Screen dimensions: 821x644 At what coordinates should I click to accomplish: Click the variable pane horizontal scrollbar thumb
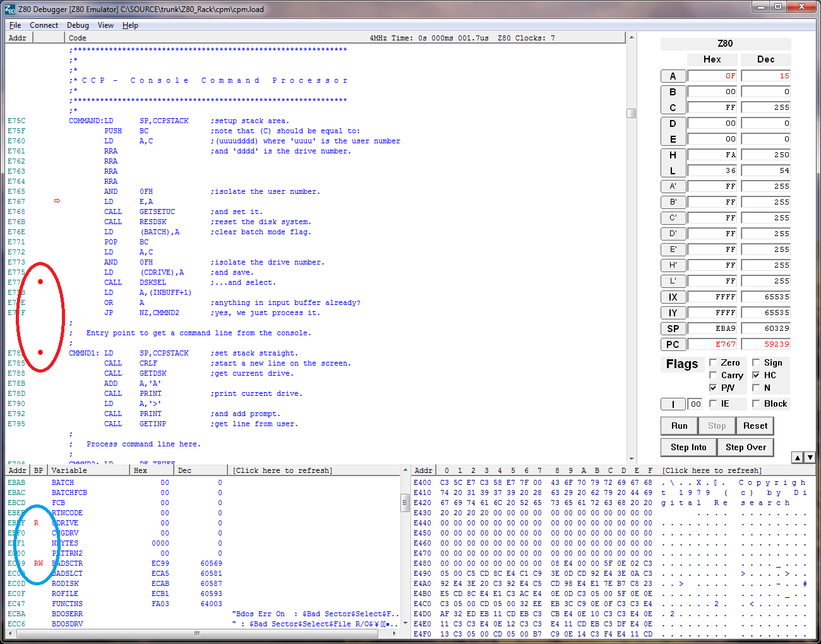point(197,633)
